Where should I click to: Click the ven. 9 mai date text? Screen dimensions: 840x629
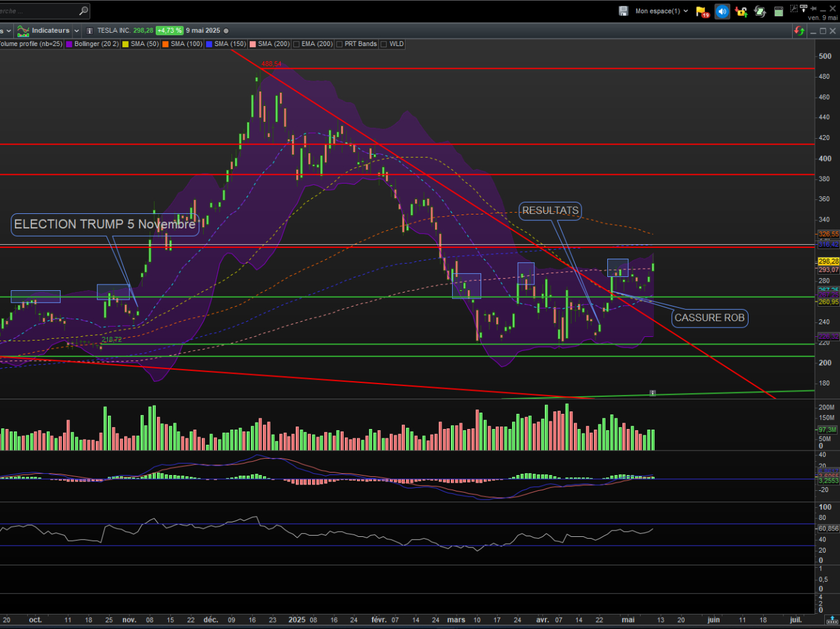822,18
